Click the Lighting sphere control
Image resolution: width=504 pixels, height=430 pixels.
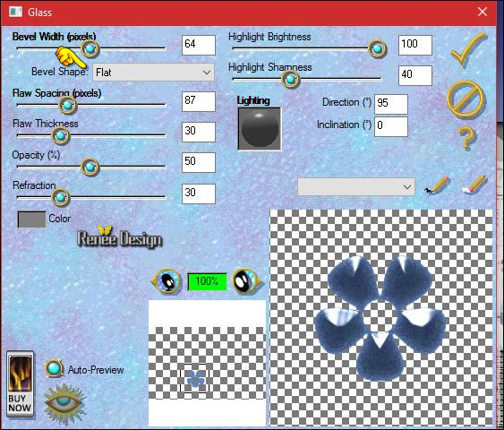pyautogui.click(x=260, y=129)
